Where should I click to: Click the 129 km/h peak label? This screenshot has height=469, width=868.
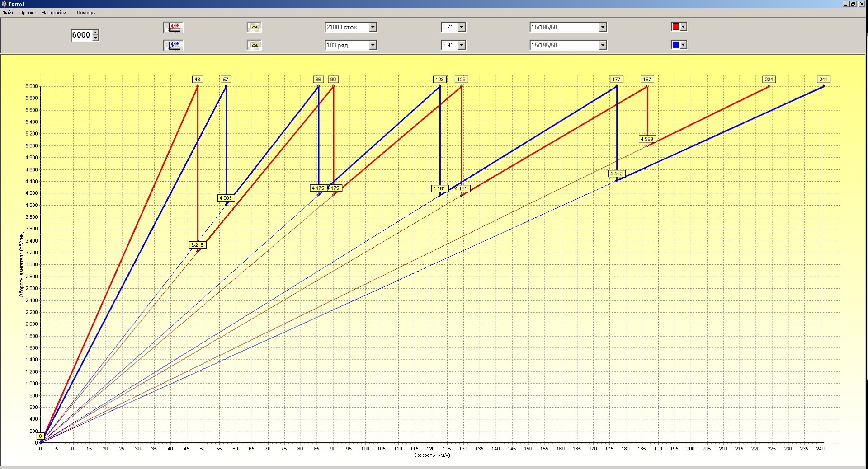pyautogui.click(x=461, y=80)
